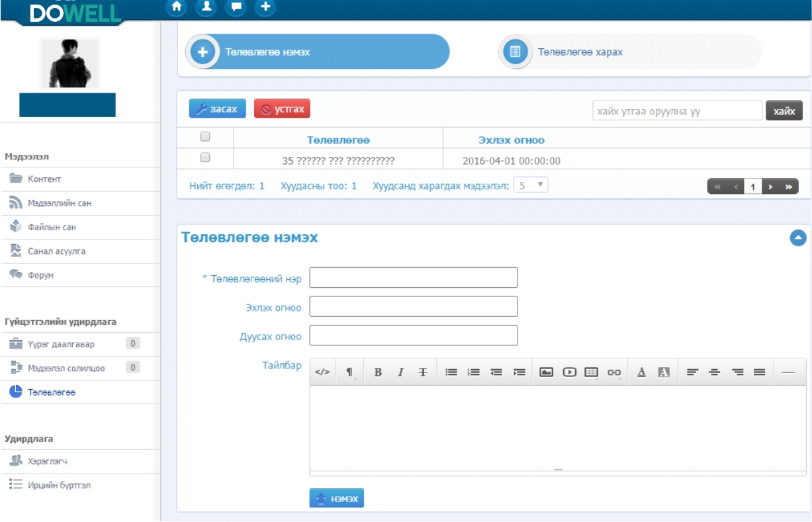The height and width of the screenshot is (522, 812).
Task: Open the user profile icon in header
Action: point(206,7)
